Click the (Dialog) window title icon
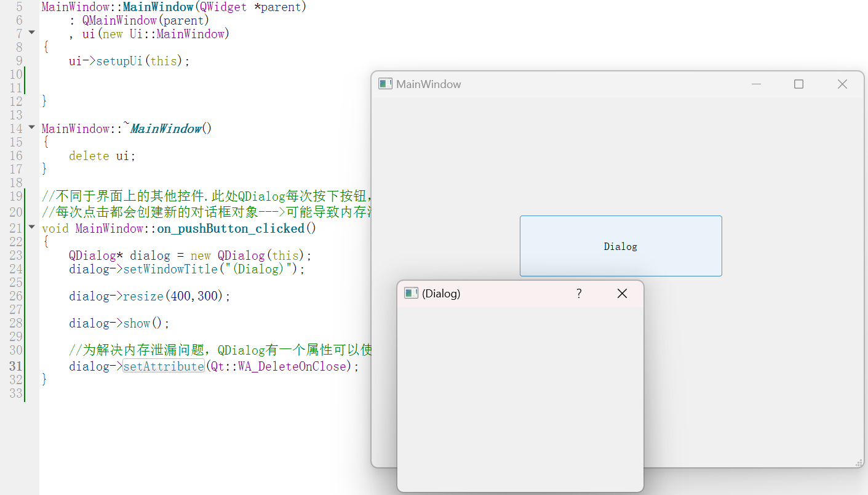The width and height of the screenshot is (868, 495). point(411,294)
